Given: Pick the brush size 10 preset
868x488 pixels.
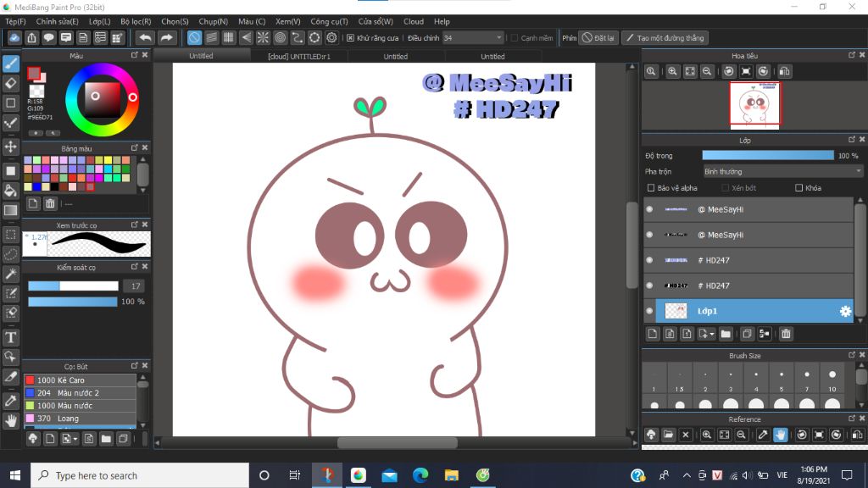Looking at the screenshot, I should click(832, 380).
